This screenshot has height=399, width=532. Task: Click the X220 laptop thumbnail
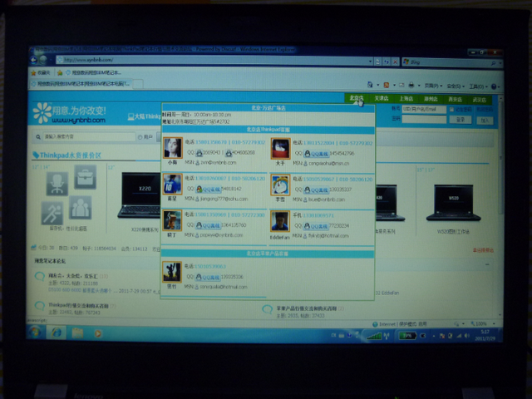tap(140, 195)
